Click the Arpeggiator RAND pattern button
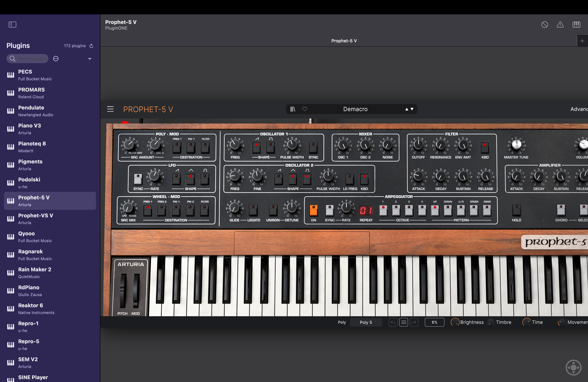Viewport: 588px width, 382px height. tap(487, 210)
